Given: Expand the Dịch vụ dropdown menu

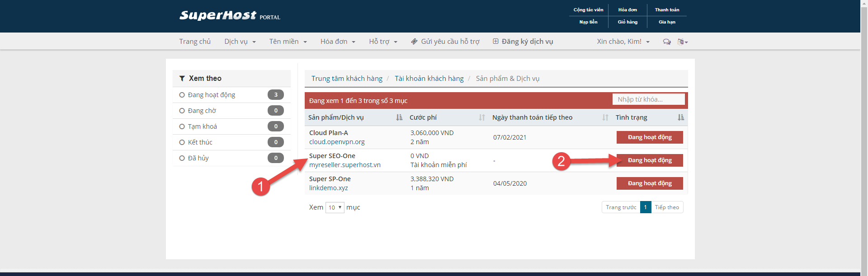Looking at the screenshot, I should [240, 42].
